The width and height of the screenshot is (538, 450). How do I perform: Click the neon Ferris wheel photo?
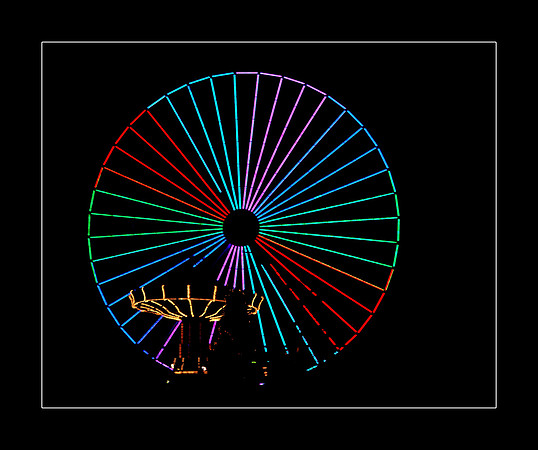coord(269,225)
